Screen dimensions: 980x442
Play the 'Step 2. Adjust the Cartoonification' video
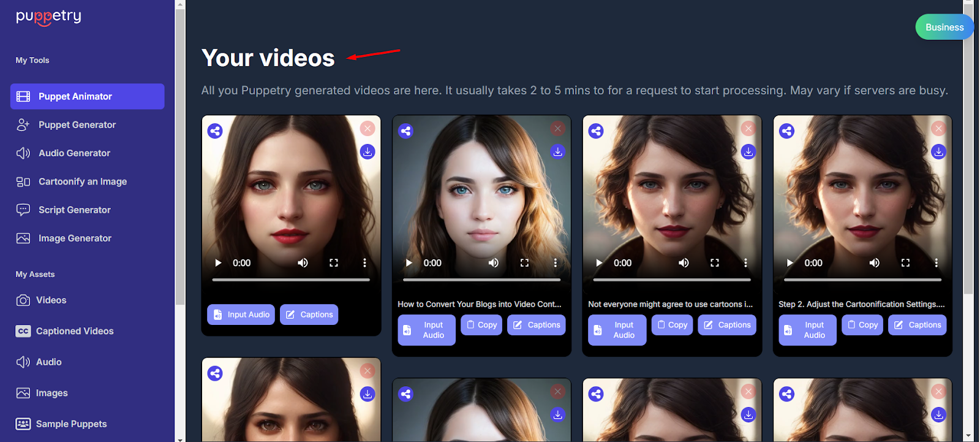[x=790, y=263]
